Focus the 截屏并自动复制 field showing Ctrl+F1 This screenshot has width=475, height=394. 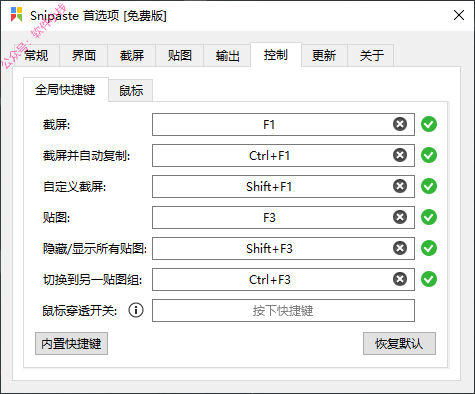point(283,155)
